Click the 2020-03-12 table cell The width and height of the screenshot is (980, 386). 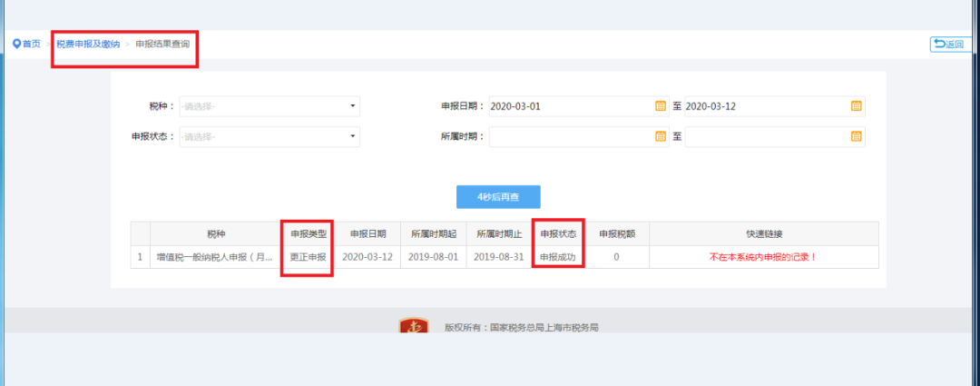pyautogui.click(x=367, y=257)
